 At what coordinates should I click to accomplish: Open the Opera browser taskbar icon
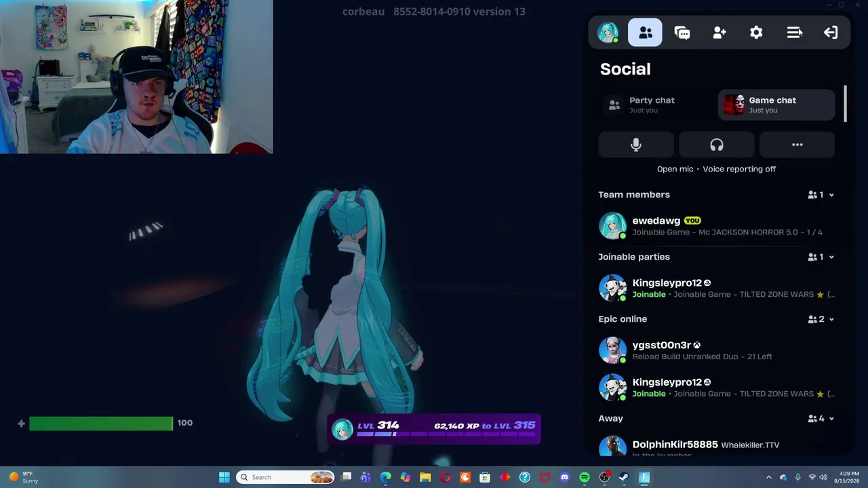[x=445, y=477]
